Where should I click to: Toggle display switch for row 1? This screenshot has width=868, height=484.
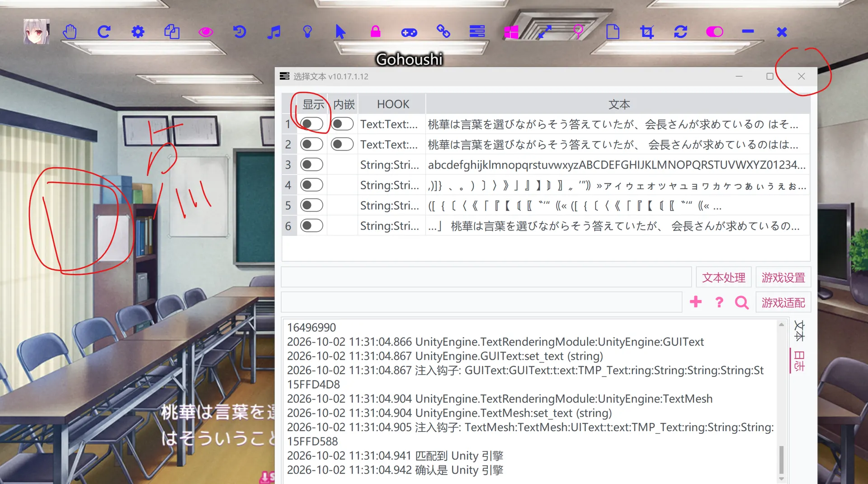click(312, 124)
